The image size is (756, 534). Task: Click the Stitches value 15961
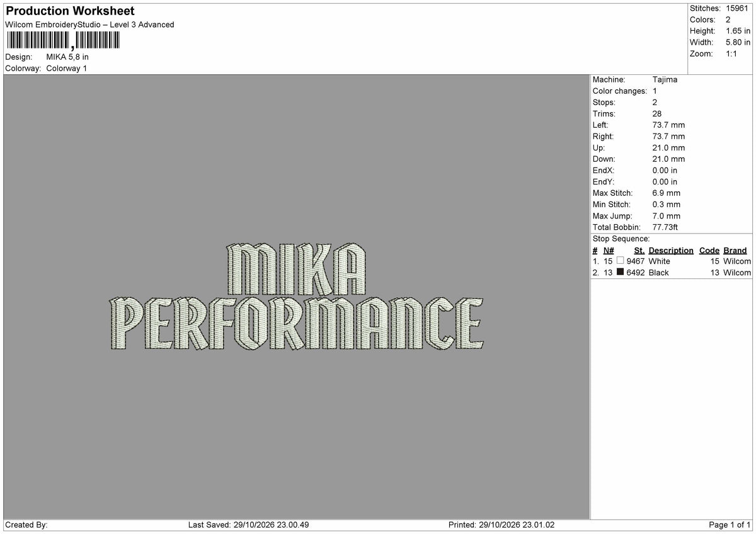click(x=738, y=8)
